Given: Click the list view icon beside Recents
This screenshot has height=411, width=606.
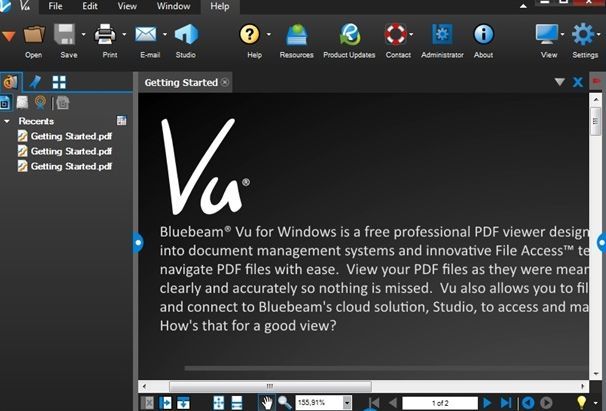Looking at the screenshot, I should pos(121,121).
